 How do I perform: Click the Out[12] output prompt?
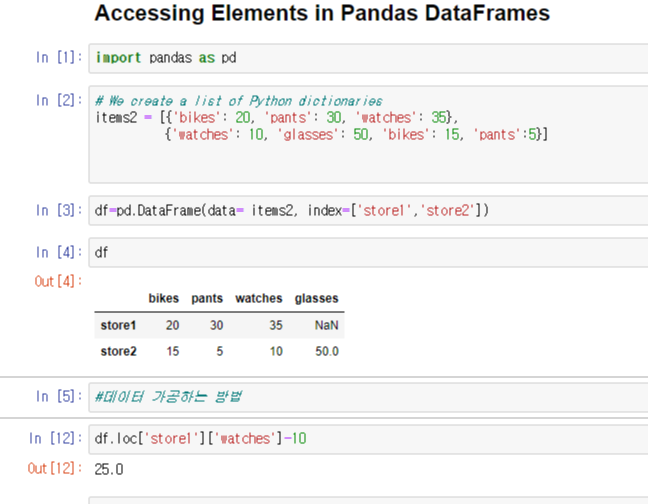tap(55, 468)
